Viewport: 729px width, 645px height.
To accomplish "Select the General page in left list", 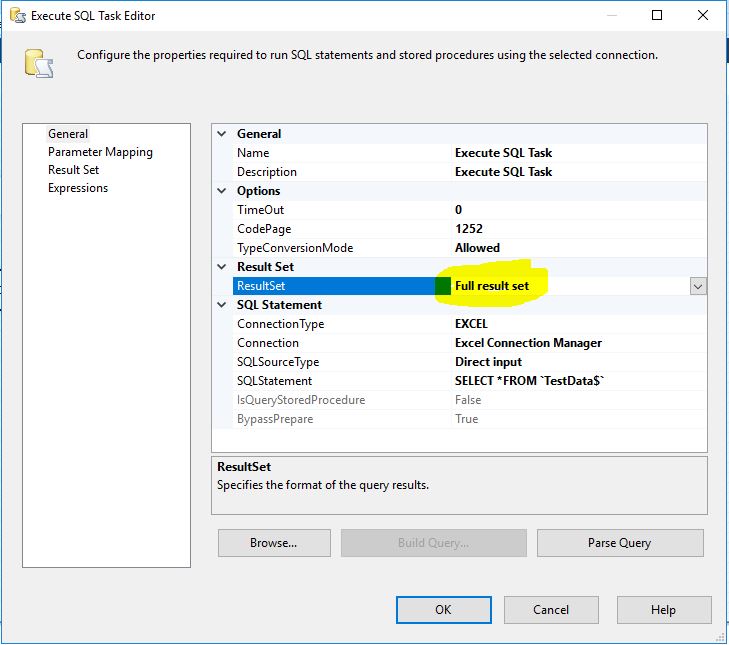I will click(x=68, y=134).
